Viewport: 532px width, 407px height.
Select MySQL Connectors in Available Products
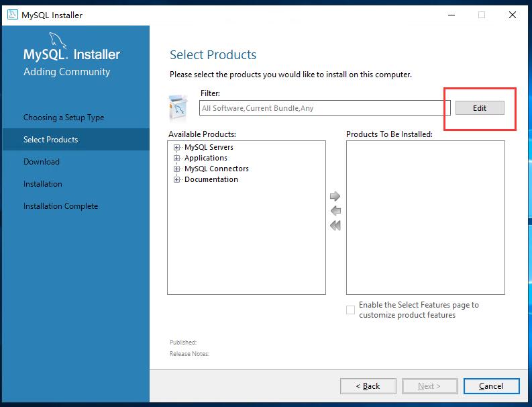coord(217,169)
